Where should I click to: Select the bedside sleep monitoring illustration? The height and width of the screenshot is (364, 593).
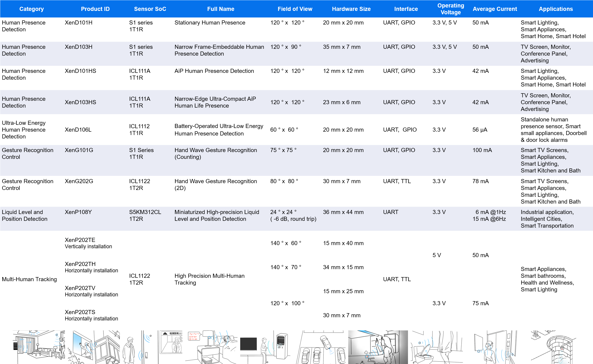point(211,347)
